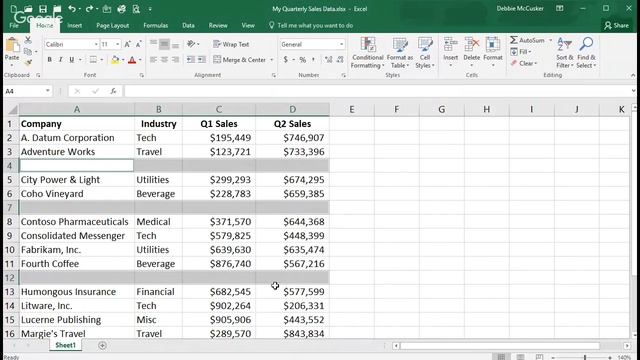Expand Cell Styles gallery

[x=425, y=53]
